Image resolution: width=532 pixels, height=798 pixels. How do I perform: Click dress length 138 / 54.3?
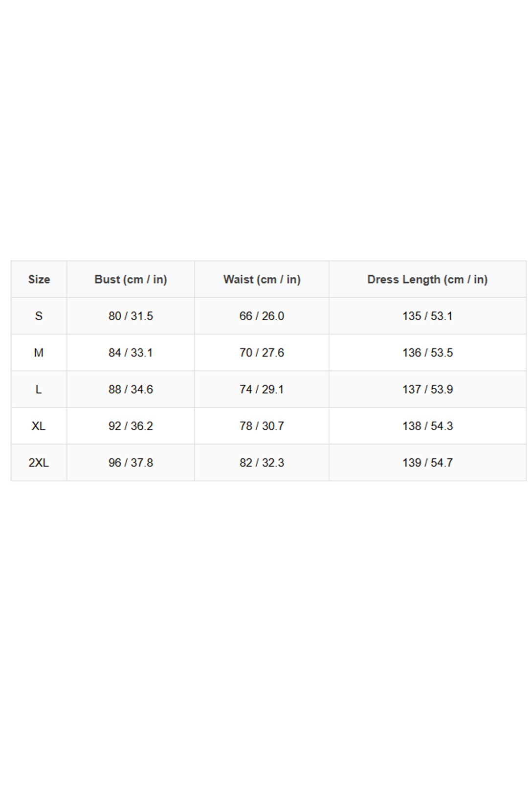(x=427, y=426)
